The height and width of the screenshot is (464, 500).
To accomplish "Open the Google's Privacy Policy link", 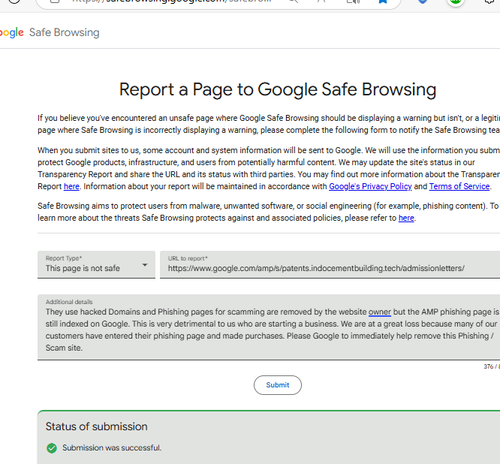I will pos(370,186).
